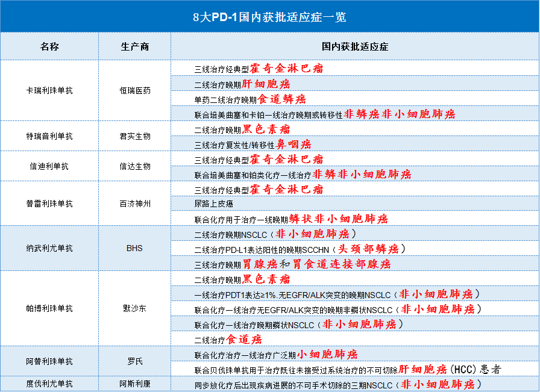The height and width of the screenshot is (392, 540).
Task: Select the 二线治疗晚期NSCLC row
Action: click(355, 234)
